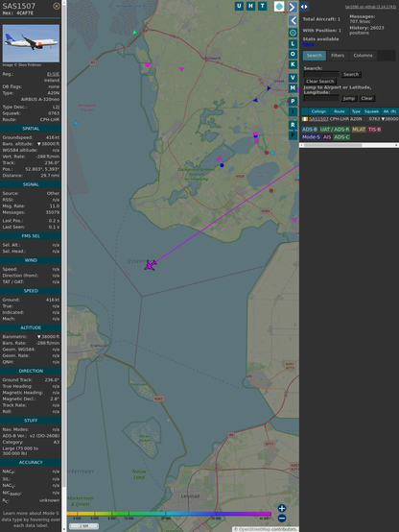Sort table by Type column
The height and width of the screenshot is (532, 399).
click(356, 111)
